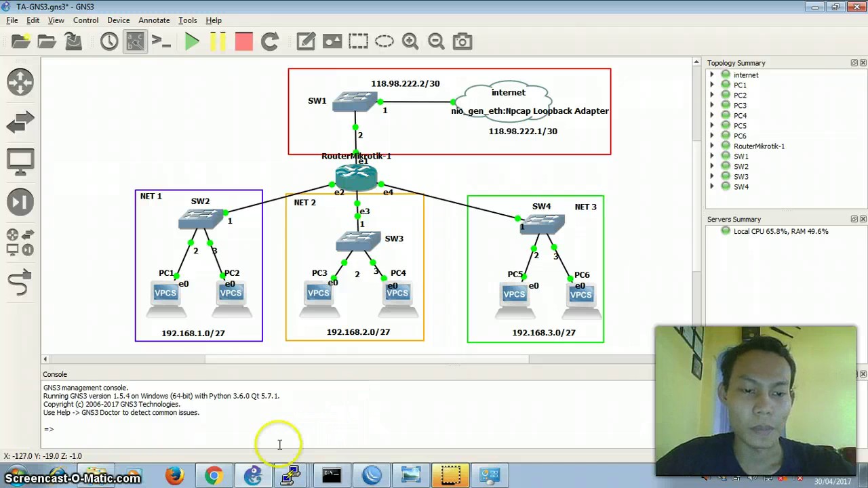Screen dimensions: 868x488
Task: Browse all devices in sidebar
Action: 20,242
